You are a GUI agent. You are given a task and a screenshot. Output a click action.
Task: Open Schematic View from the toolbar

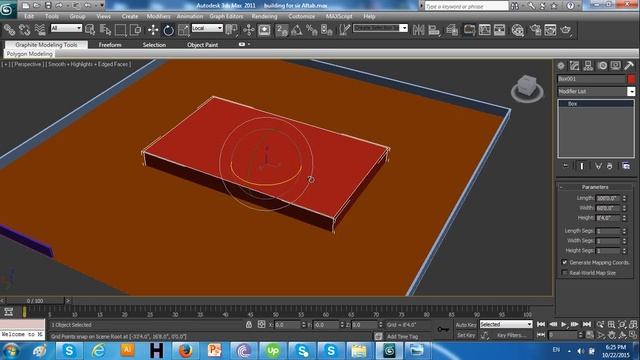pos(500,30)
